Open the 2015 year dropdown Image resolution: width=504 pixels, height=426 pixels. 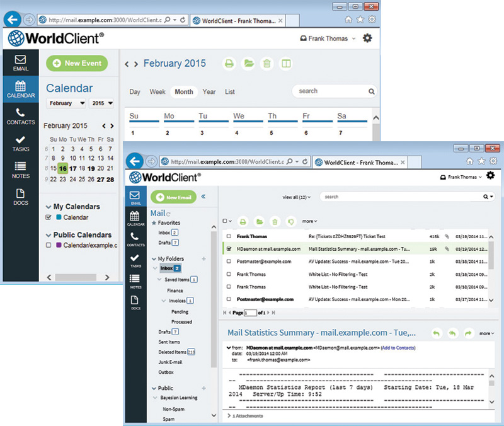coord(101,103)
